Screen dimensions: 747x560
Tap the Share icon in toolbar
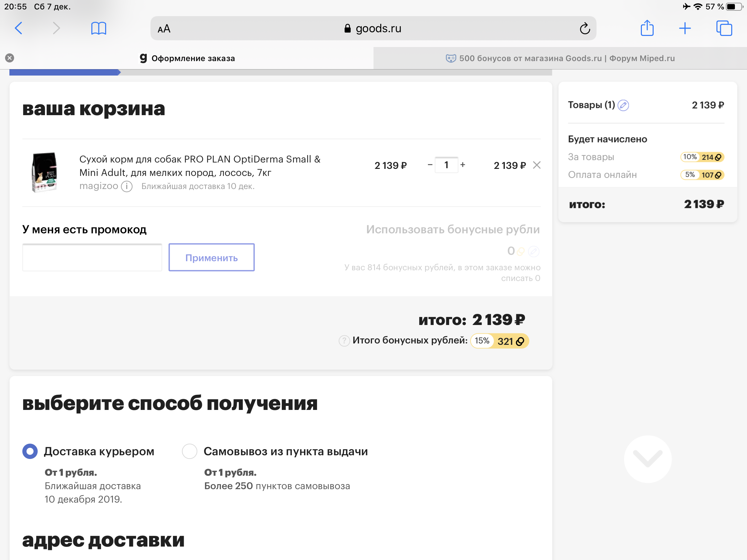647,28
